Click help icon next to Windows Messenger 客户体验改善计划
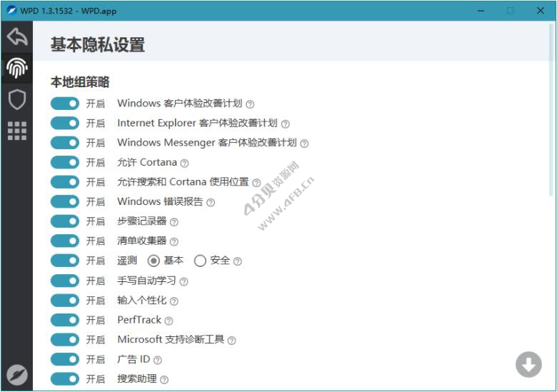The height and width of the screenshot is (392, 557). coord(304,144)
